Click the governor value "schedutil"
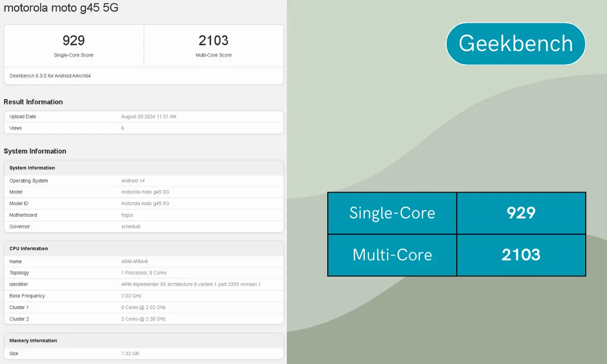The width and height of the screenshot is (607, 364). click(131, 227)
